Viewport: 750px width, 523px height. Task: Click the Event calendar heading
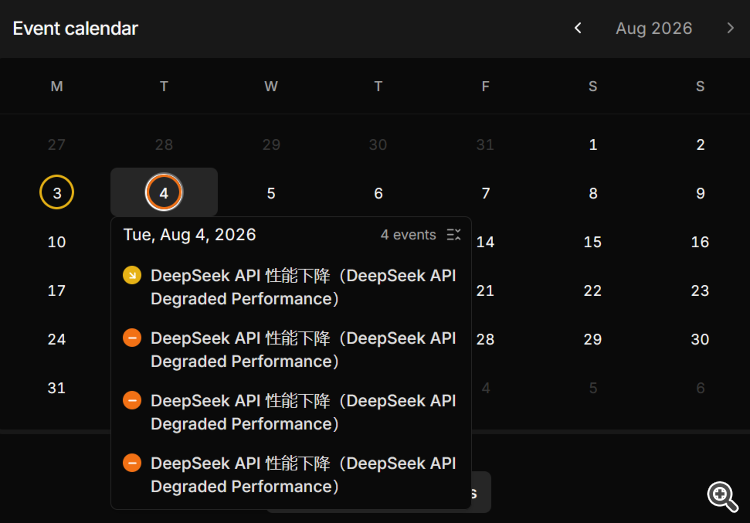tap(75, 28)
